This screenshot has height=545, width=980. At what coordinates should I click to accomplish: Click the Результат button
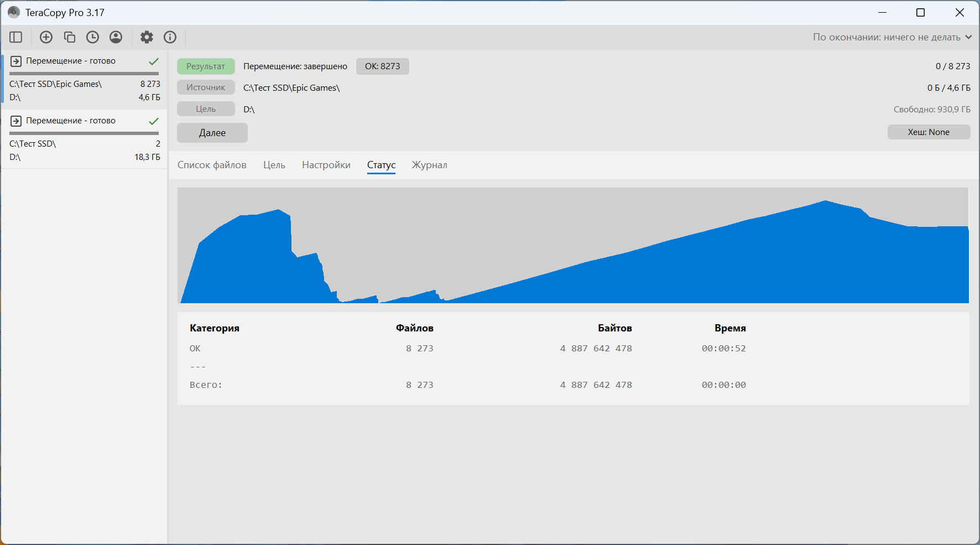click(x=206, y=66)
